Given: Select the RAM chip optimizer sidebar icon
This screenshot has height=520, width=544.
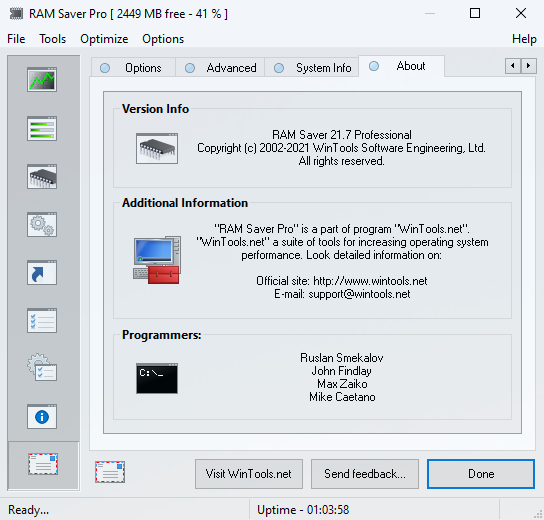Looking at the screenshot, I should [42, 177].
